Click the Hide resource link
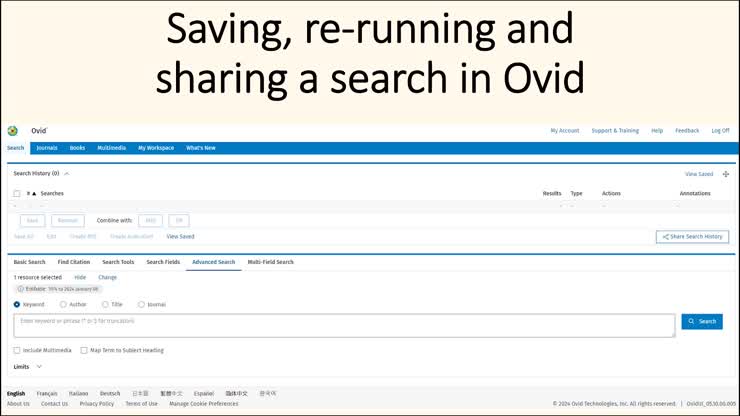Viewport: 740px width, 416px height. pos(80,278)
